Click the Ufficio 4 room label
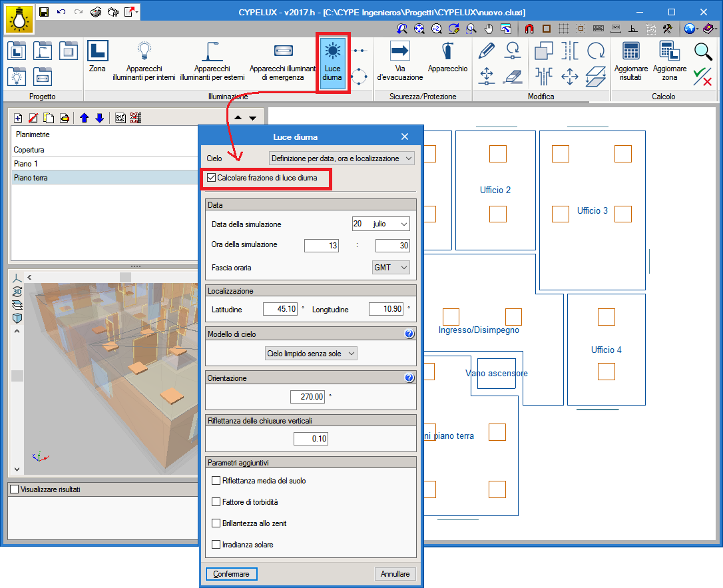 click(606, 350)
